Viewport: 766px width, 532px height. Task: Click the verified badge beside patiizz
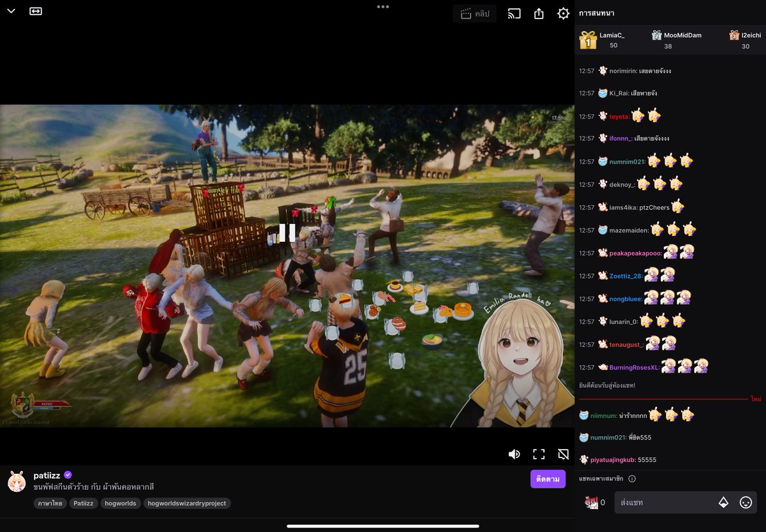[68, 475]
